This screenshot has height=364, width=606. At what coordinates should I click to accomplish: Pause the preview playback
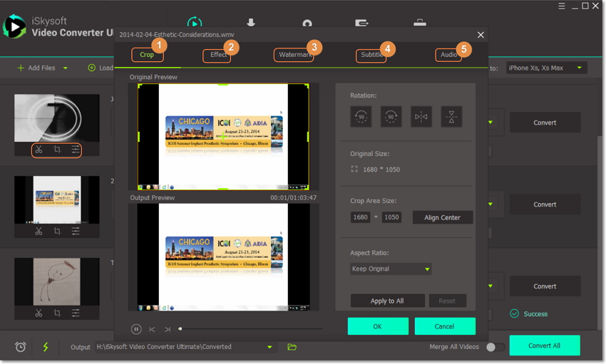[x=136, y=329]
